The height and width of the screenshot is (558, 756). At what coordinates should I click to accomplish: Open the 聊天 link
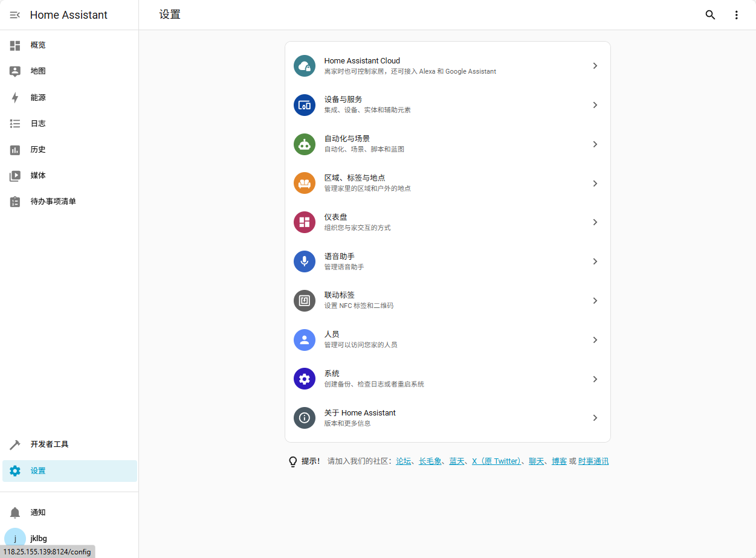pos(537,461)
